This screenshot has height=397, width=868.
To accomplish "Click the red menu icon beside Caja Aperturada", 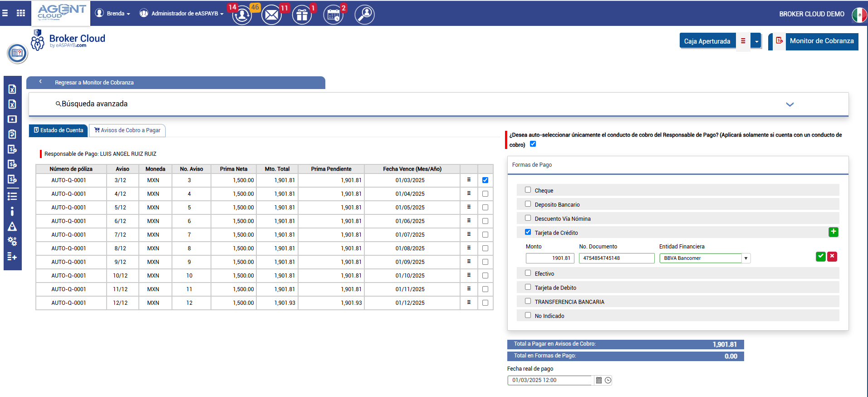I will (743, 41).
